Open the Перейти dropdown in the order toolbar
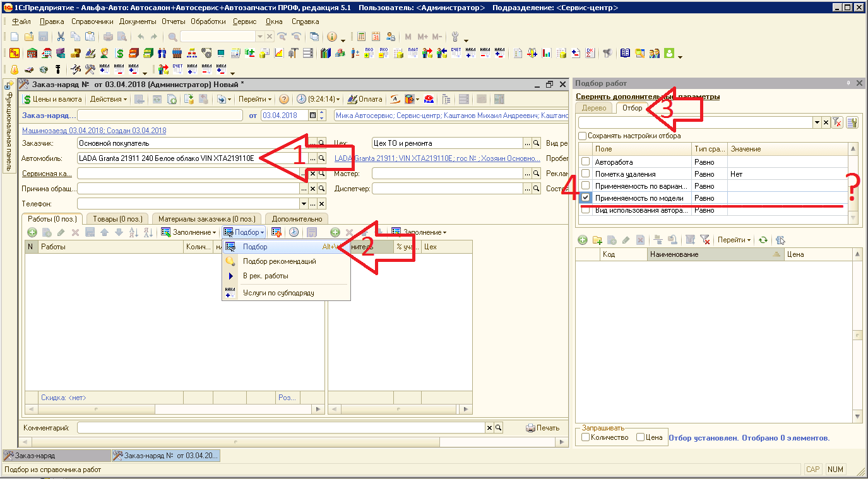The image size is (868, 479). (255, 99)
